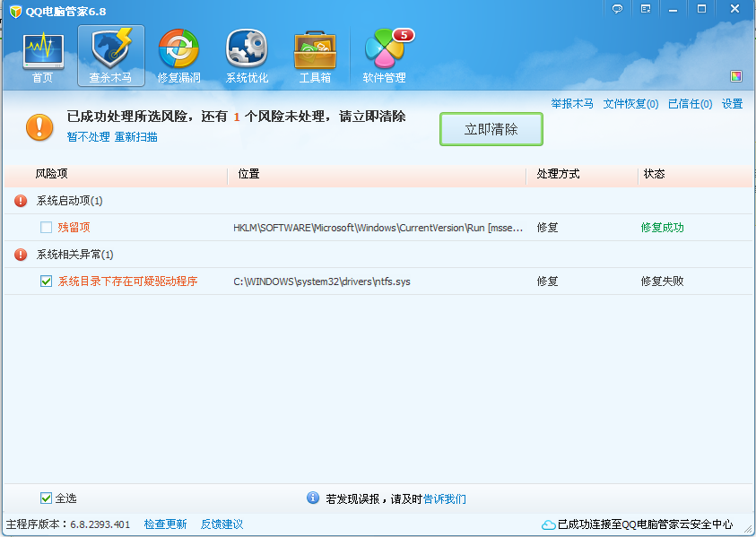Uncheck the 系统目录下存在可疑驱动程序 checkbox
This screenshot has height=537, width=756.
[x=47, y=281]
